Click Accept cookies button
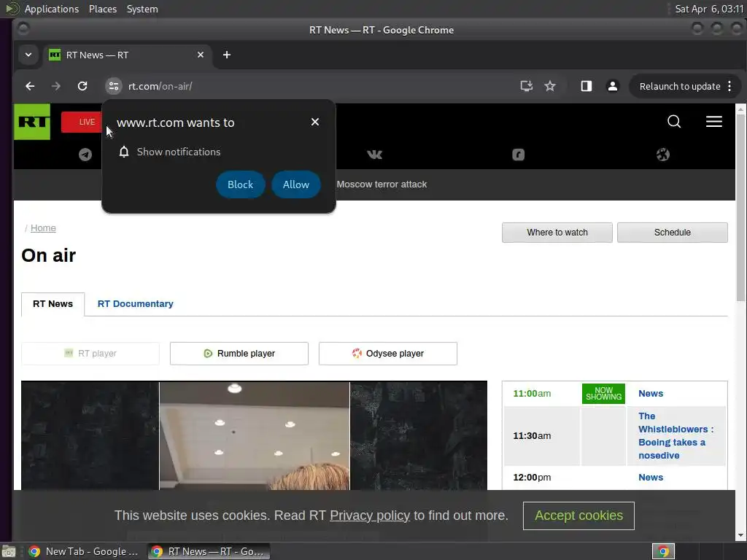This screenshot has height=560, width=747. click(578, 516)
